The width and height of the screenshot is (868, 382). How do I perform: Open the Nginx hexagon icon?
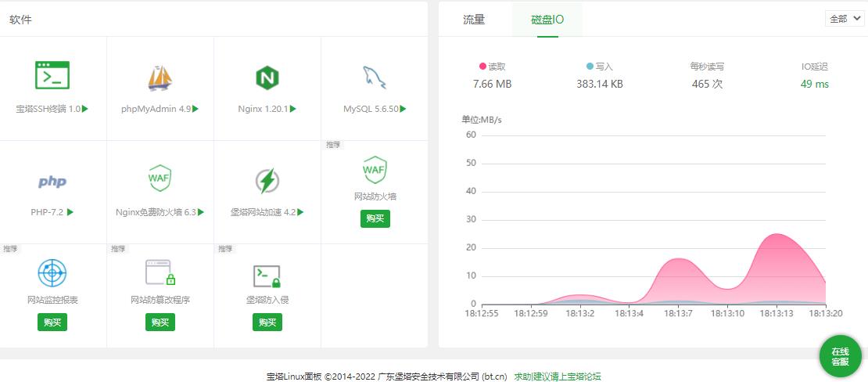[267, 77]
